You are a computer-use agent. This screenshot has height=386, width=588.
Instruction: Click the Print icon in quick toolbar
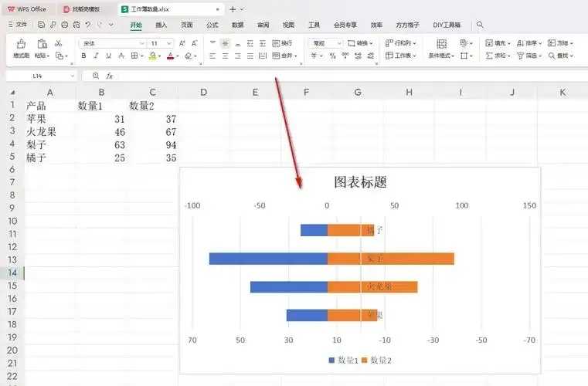coord(64,25)
